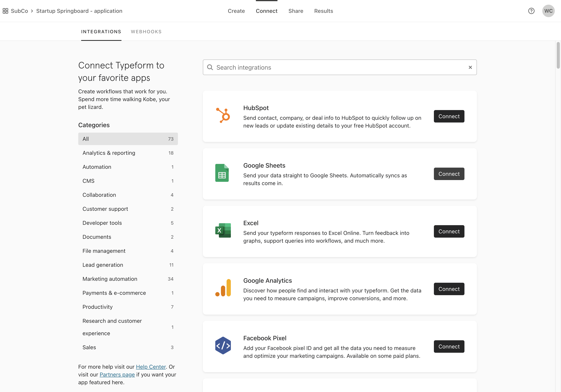561x392 pixels.
Task: Click the Excel logo icon
Action: point(223,230)
